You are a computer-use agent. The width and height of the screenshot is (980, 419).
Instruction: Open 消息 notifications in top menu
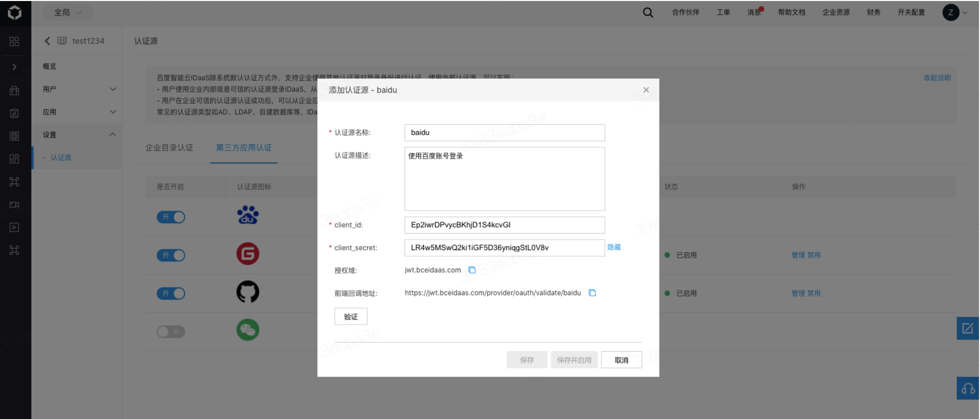coord(754,13)
